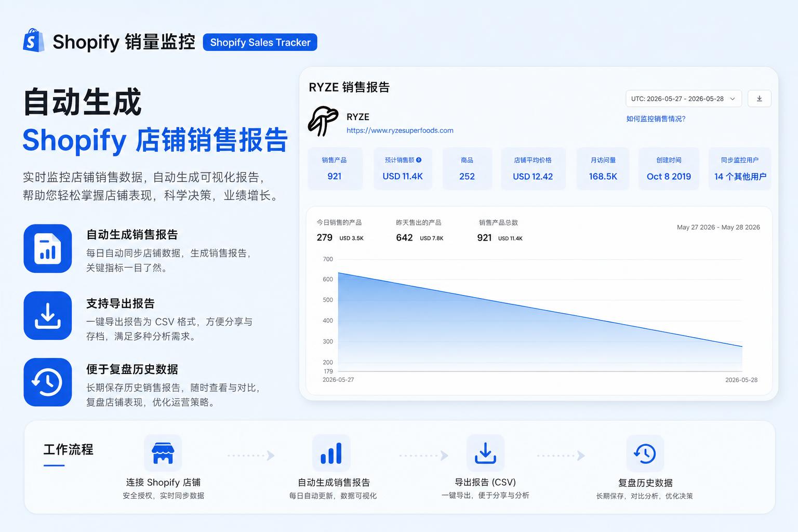
Task: Click the 复盘历史数据 step label
Action: pos(645,483)
